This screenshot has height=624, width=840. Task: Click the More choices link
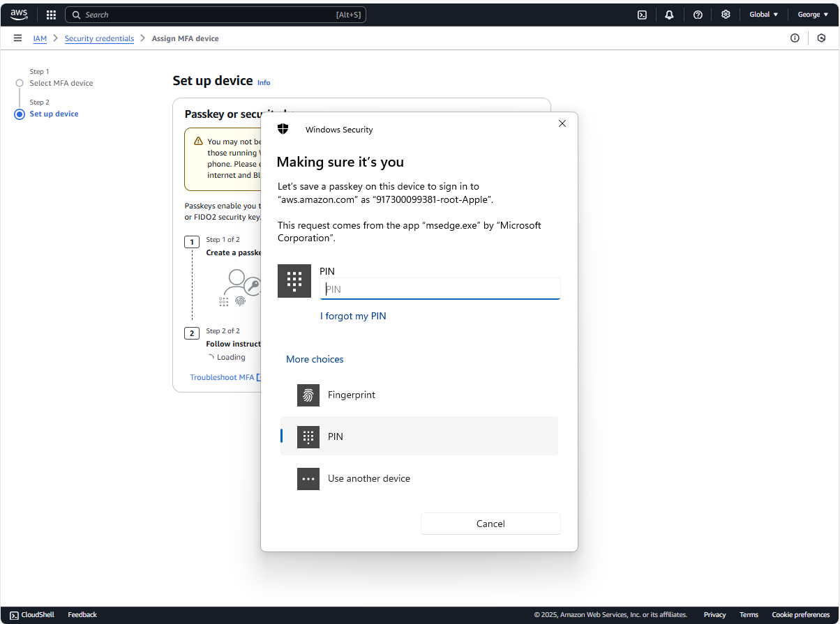click(315, 359)
